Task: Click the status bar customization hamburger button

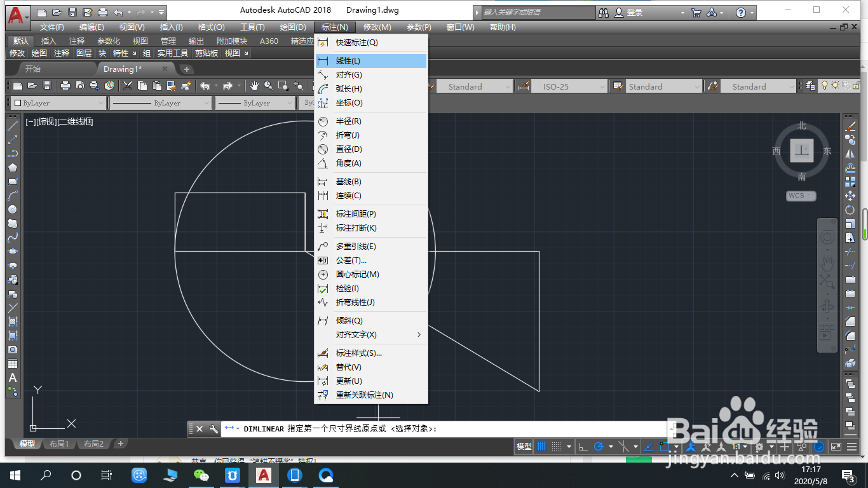Action: pyautogui.click(x=851, y=447)
